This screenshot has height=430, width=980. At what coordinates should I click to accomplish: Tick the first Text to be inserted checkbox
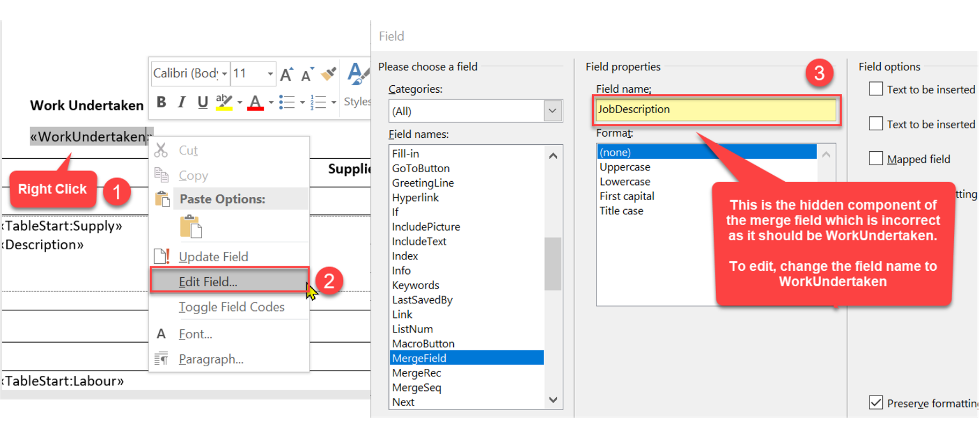pos(875,89)
